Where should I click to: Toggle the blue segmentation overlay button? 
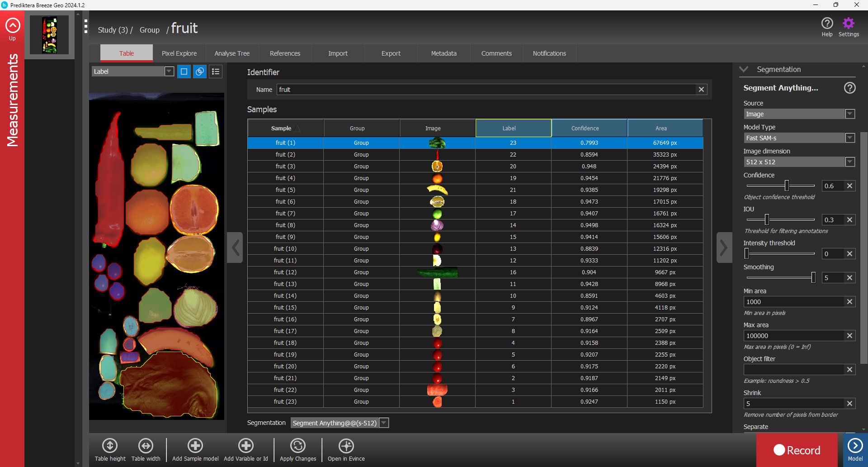(x=200, y=71)
